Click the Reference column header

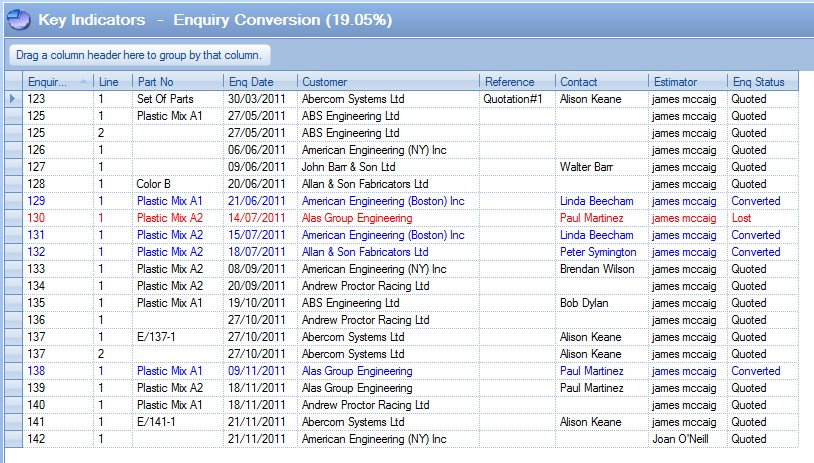pos(516,82)
